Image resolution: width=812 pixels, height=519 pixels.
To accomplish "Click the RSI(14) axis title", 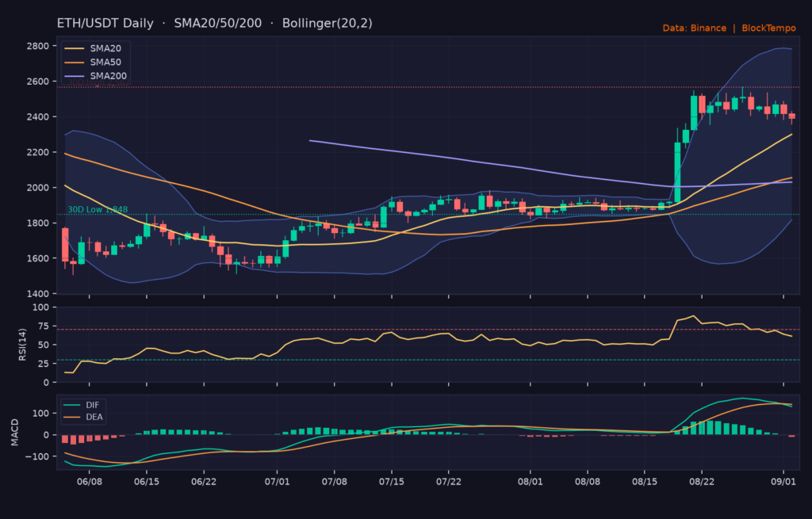I will tap(22, 345).
